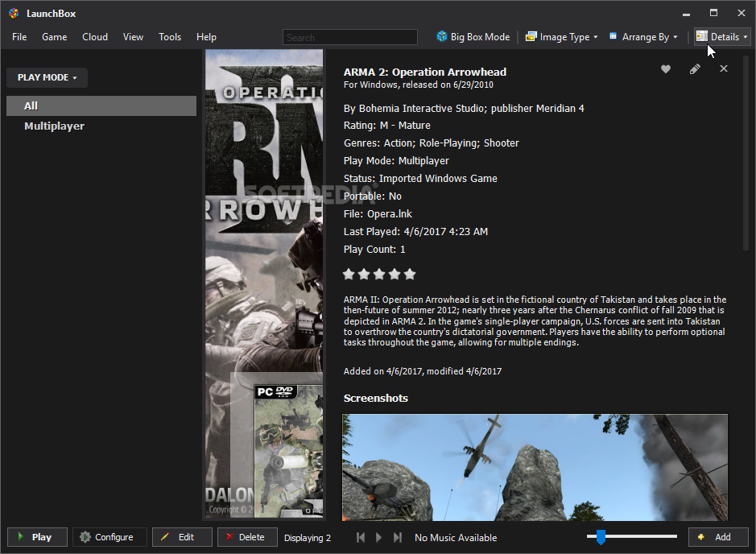Skip to previous music track
The image size is (756, 554).
[361, 538]
